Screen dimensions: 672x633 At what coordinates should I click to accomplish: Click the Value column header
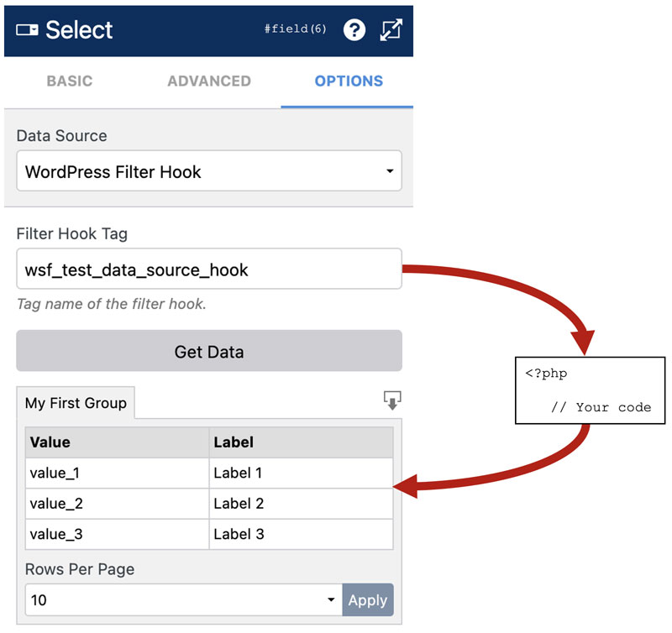[117, 442]
